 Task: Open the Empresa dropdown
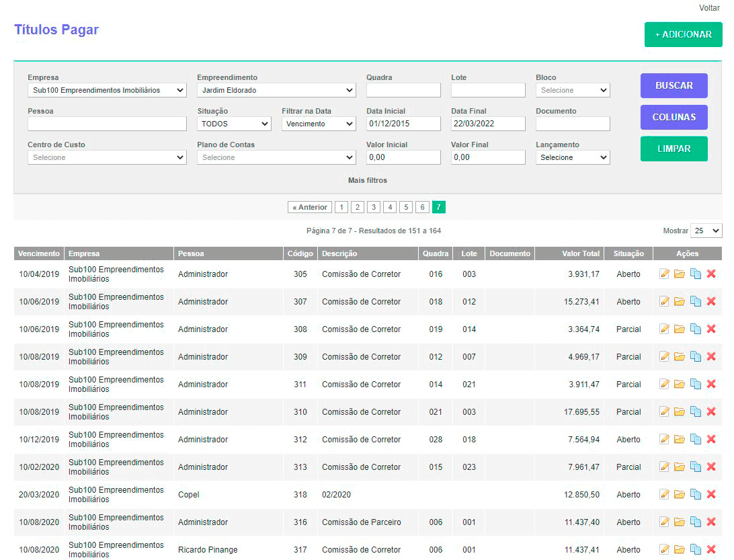tap(107, 90)
